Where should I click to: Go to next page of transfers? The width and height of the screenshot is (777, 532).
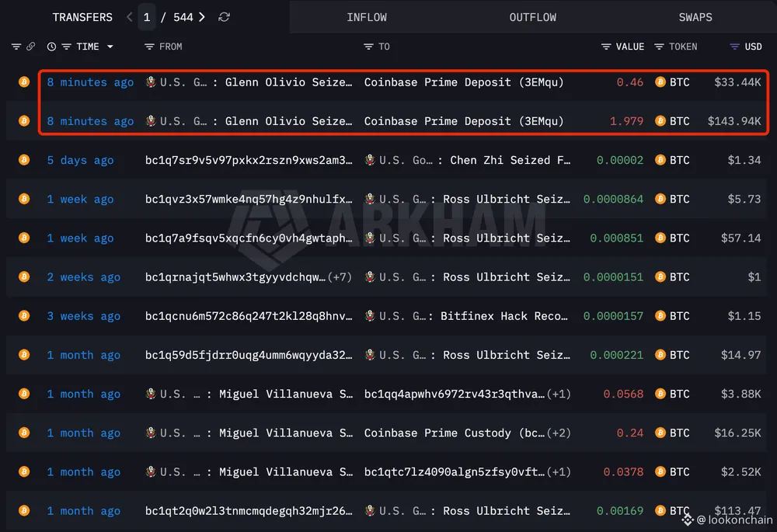point(202,17)
